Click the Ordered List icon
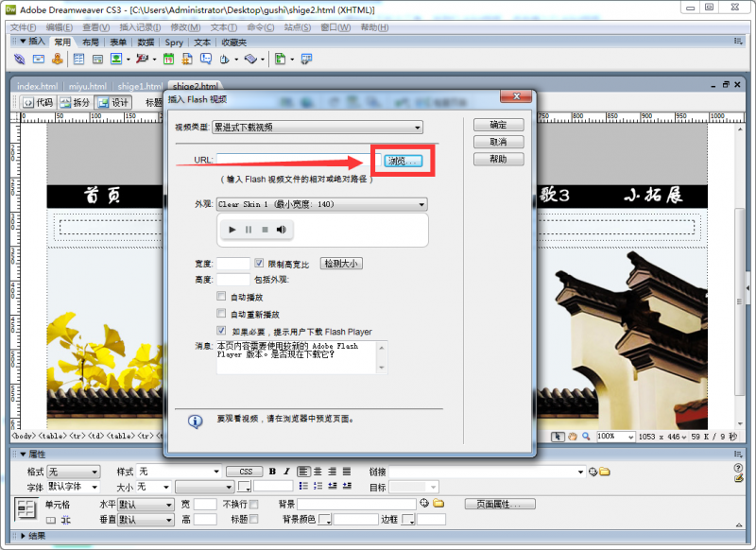This screenshot has width=756, height=550. [318, 486]
